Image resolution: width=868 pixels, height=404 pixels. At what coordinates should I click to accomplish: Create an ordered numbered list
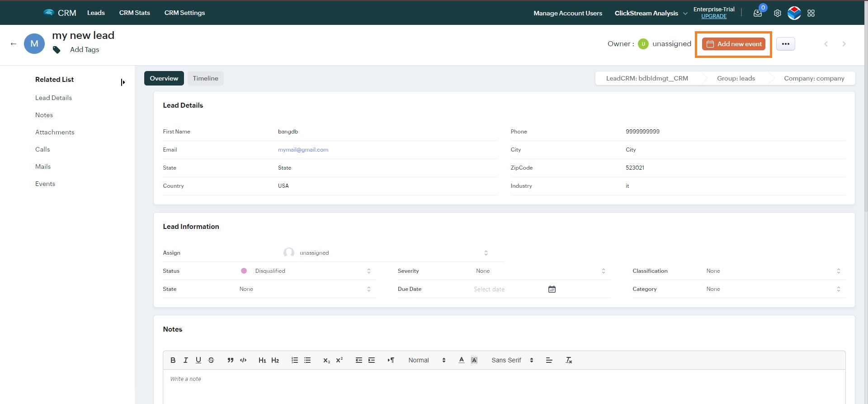295,360
